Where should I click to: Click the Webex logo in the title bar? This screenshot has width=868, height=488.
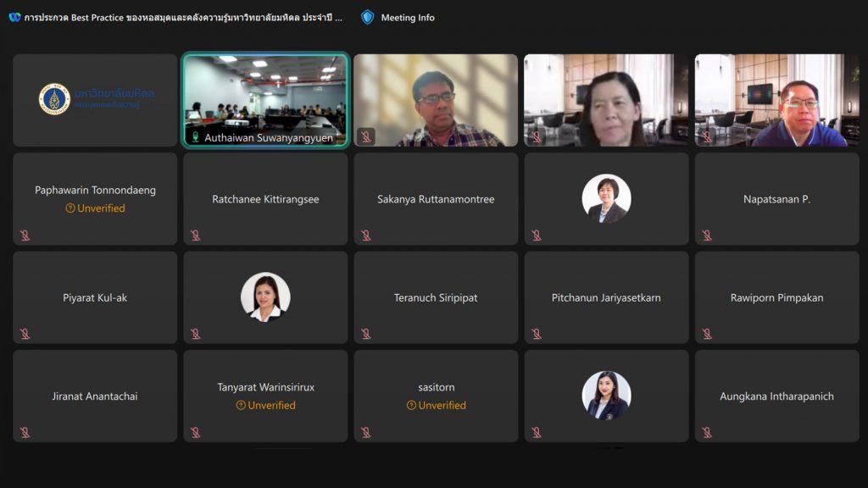(14, 17)
